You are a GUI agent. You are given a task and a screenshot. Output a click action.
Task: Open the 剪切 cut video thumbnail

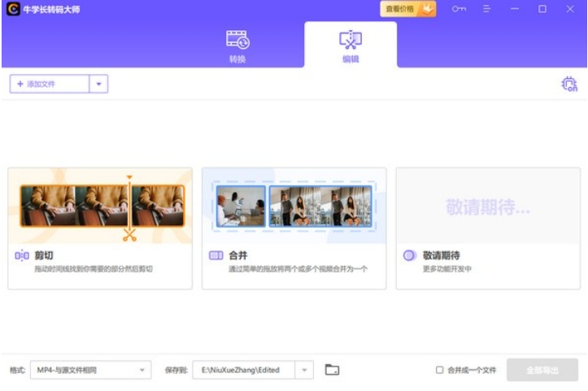point(101,206)
